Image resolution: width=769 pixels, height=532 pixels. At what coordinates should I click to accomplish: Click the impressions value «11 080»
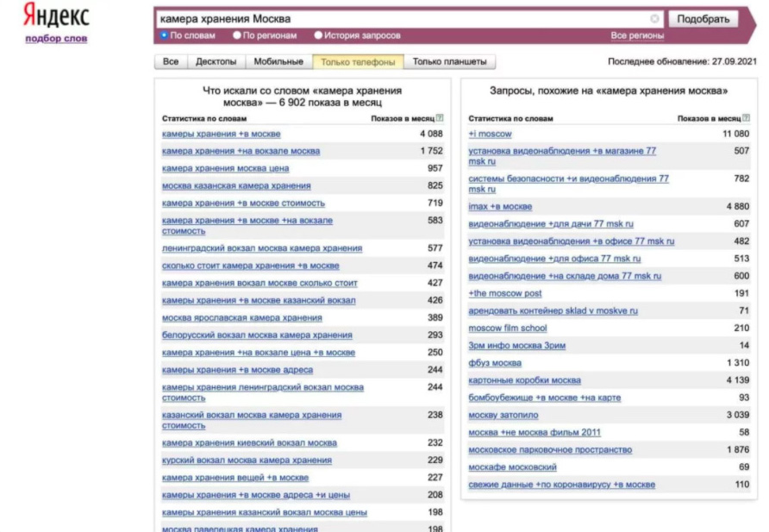click(x=736, y=134)
